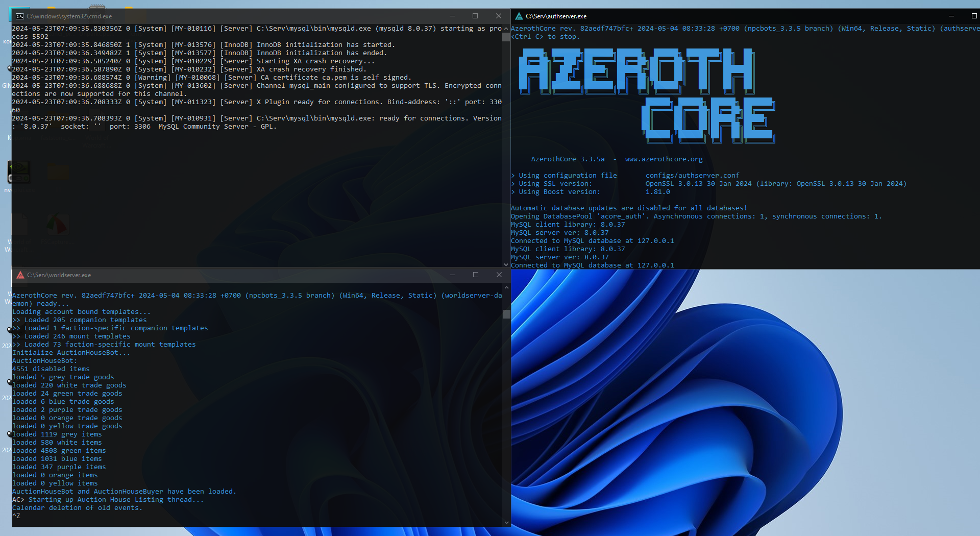Click the AzerothCore icon in authserver.exe title bar
980x536 pixels.
point(519,16)
